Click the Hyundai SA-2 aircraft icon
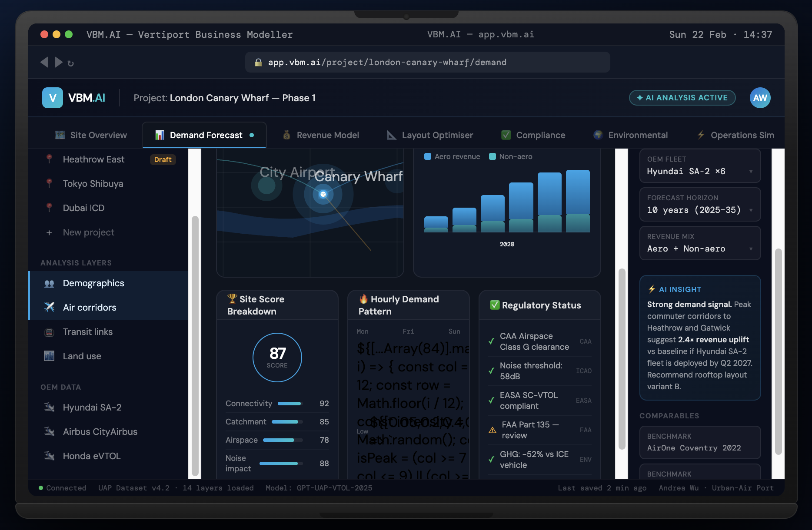The height and width of the screenshot is (530, 812). click(49, 407)
